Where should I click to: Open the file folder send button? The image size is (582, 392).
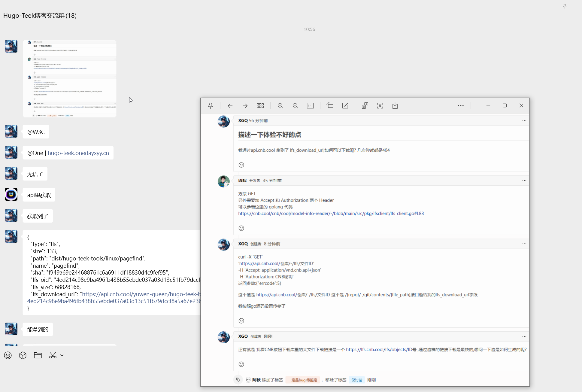(38, 355)
